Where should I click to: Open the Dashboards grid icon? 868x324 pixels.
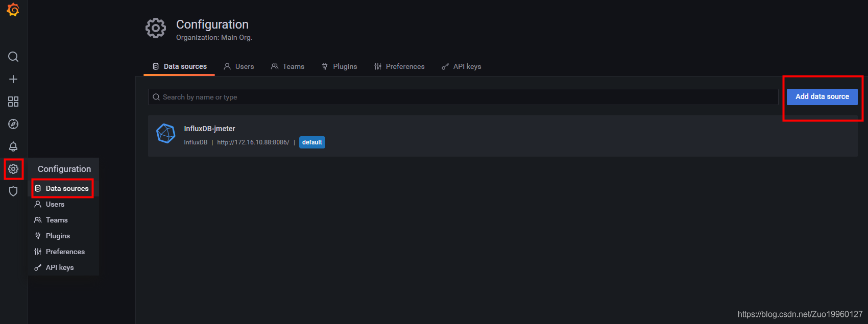click(13, 102)
